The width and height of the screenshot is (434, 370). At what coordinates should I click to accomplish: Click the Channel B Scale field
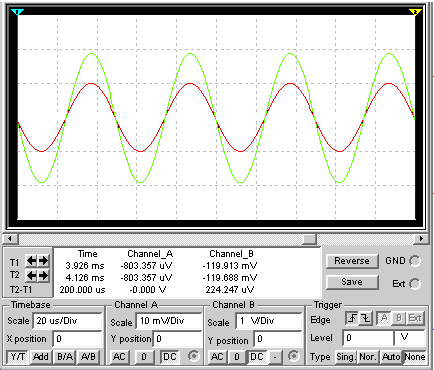[269, 321]
